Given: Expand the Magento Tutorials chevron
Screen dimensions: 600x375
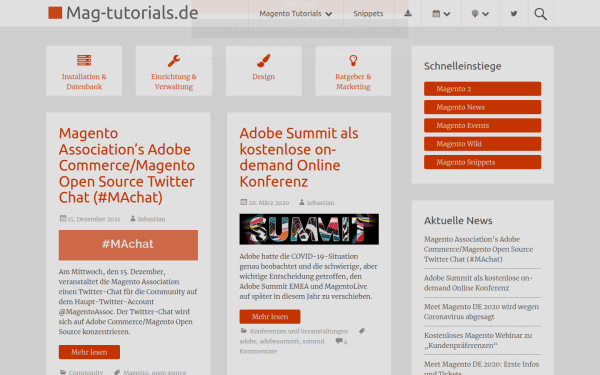Looking at the screenshot, I should (x=329, y=14).
